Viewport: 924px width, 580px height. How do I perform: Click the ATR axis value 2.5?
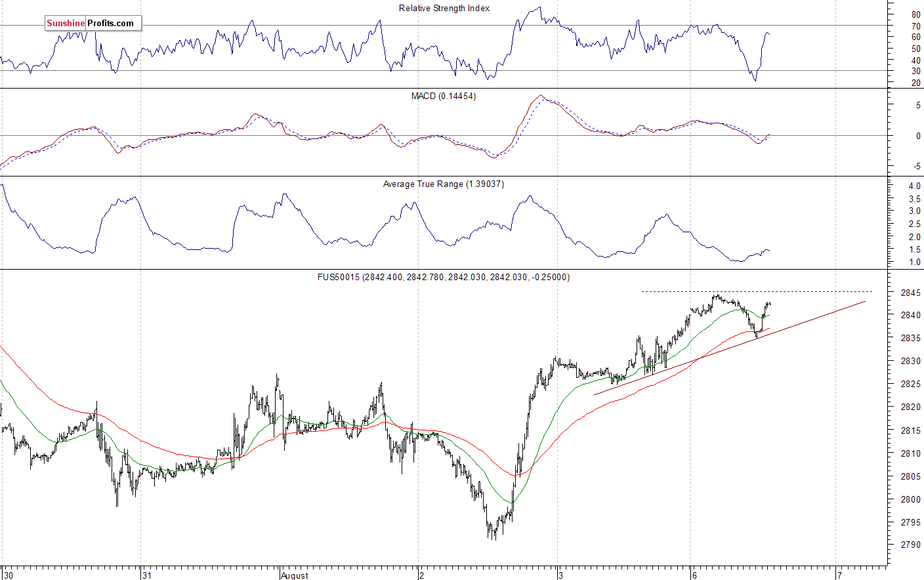[x=914, y=224]
